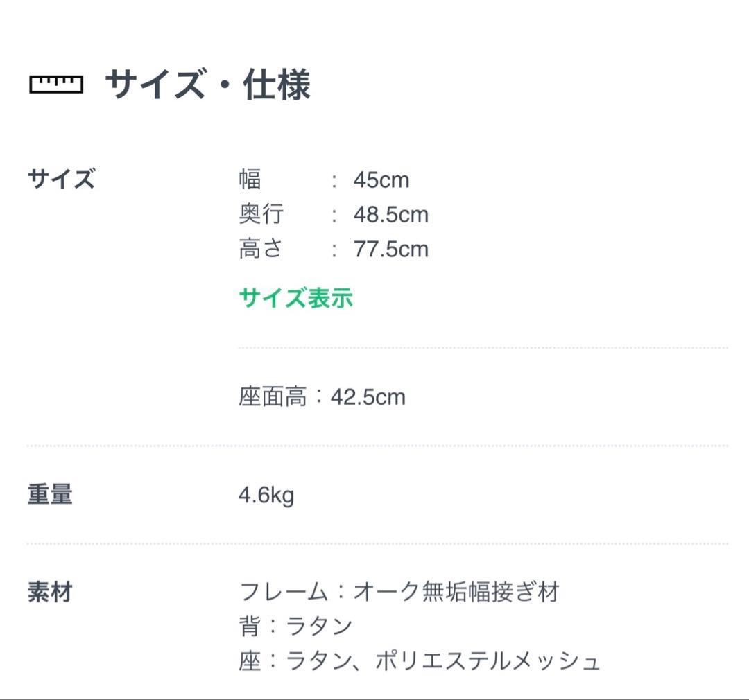Click the ruler icon beside the heading

pyautogui.click(x=56, y=85)
